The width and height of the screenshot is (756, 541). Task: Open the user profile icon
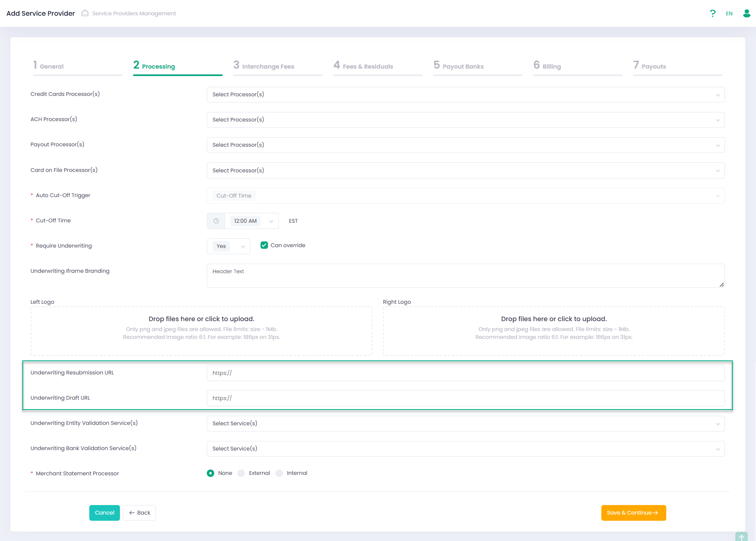[746, 14]
